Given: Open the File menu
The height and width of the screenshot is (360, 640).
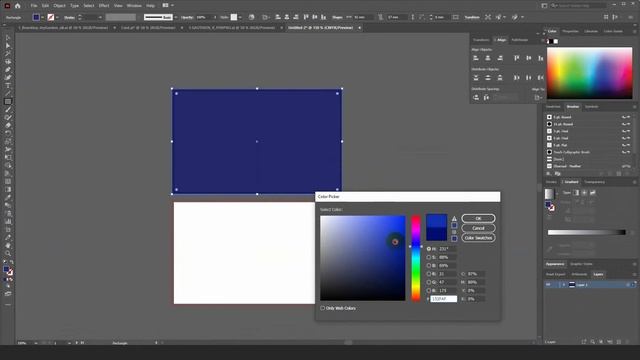Looking at the screenshot, I should pos(34,6).
